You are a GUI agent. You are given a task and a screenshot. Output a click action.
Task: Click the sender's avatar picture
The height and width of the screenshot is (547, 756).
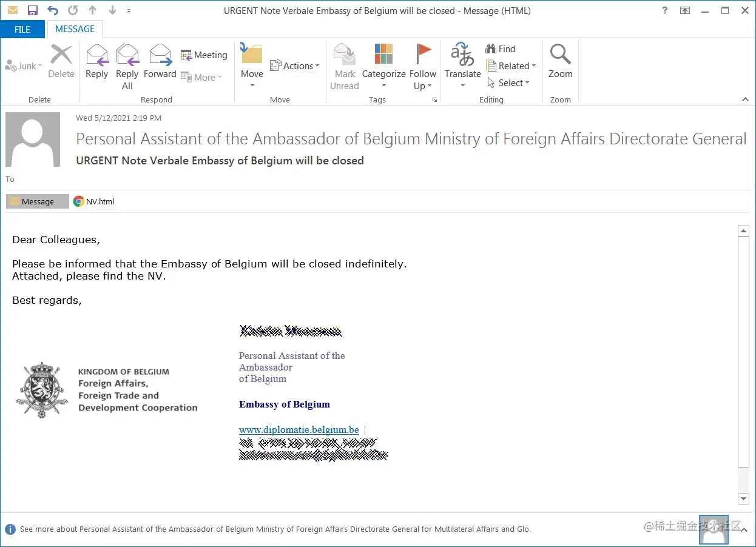pyautogui.click(x=33, y=139)
